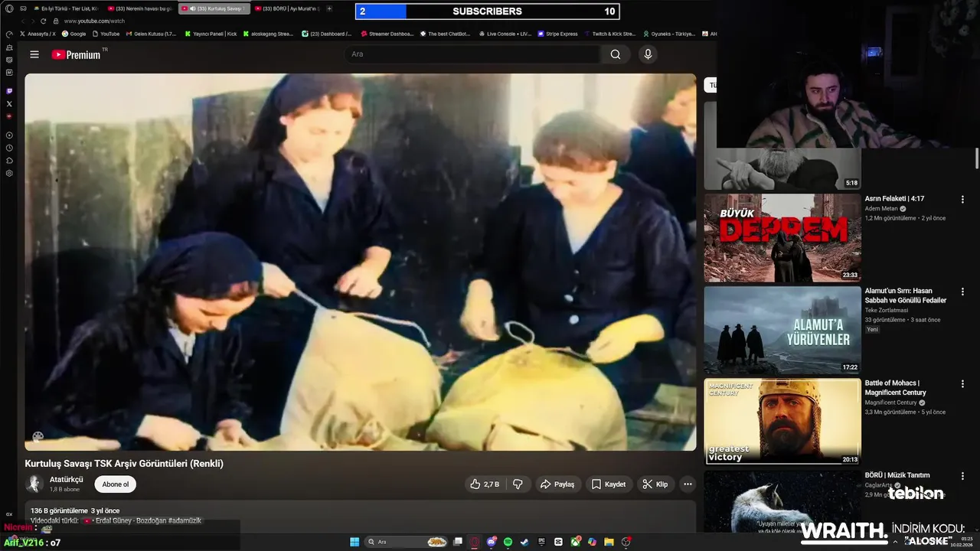Open the Atatürkçü channel name link
Screen dimensions: 980x551
tap(67, 480)
